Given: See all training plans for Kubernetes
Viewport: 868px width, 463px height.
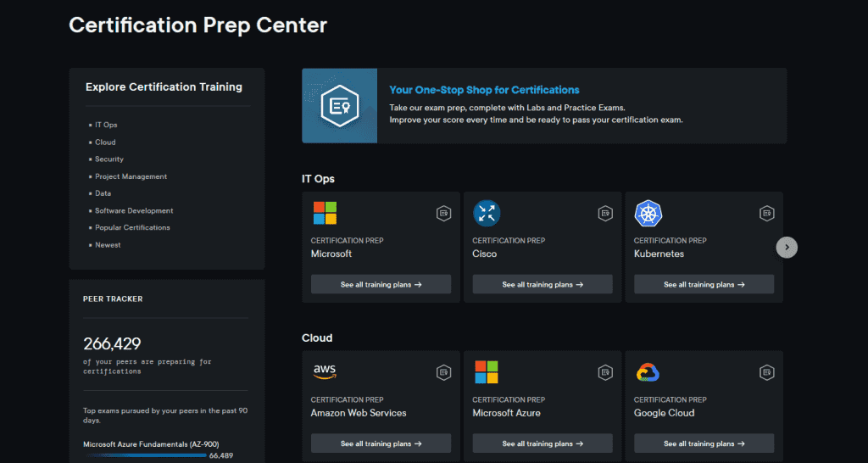Looking at the screenshot, I should [x=704, y=285].
